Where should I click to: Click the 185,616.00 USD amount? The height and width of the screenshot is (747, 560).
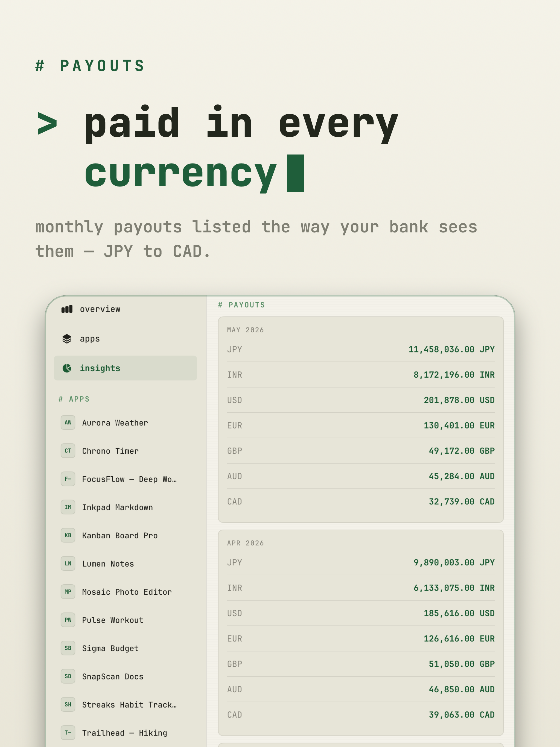pyautogui.click(x=459, y=613)
